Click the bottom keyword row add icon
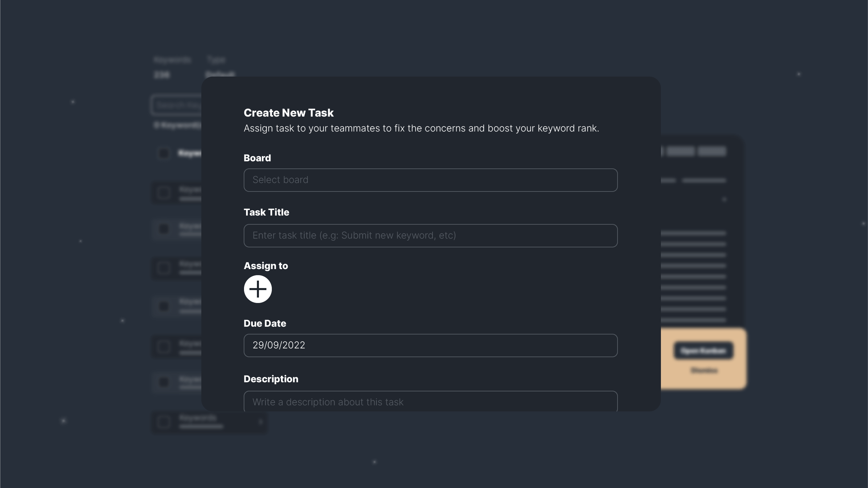868x488 pixels. [x=261, y=421]
